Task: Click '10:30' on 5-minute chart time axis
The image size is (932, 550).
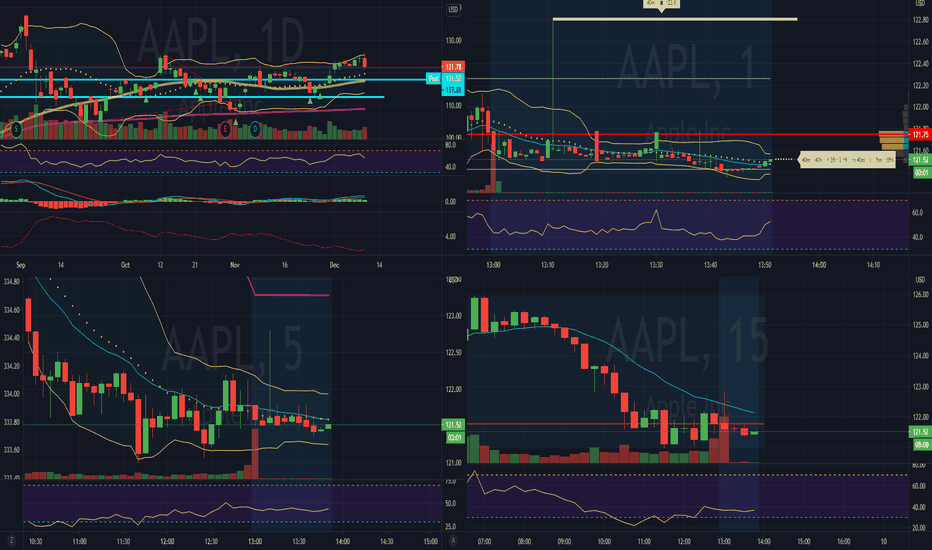Action: click(x=36, y=542)
